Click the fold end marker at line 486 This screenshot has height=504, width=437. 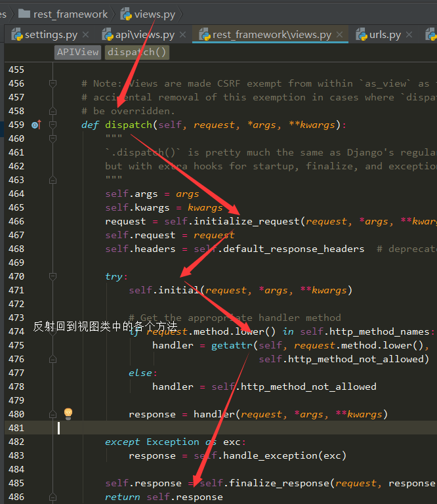click(x=52, y=497)
